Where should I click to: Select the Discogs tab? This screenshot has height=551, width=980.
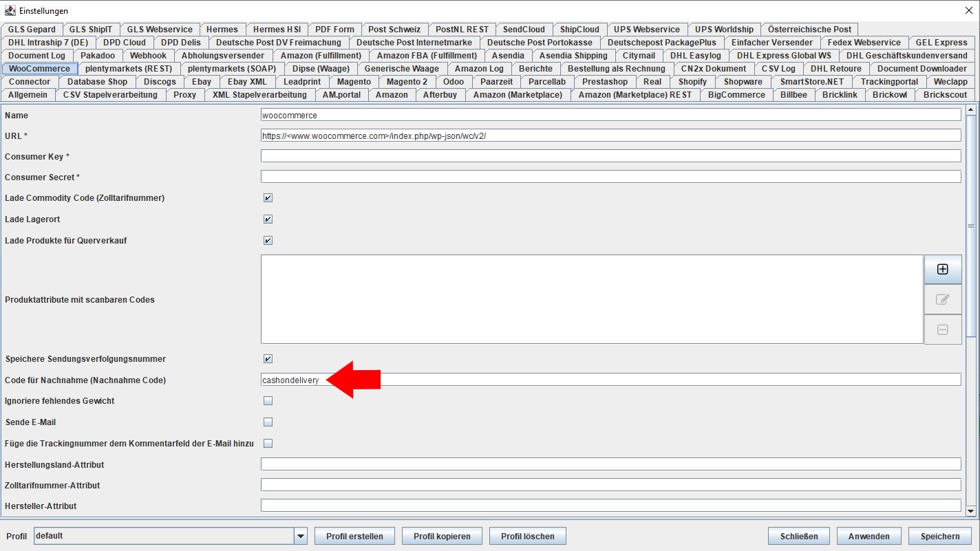click(x=160, y=82)
